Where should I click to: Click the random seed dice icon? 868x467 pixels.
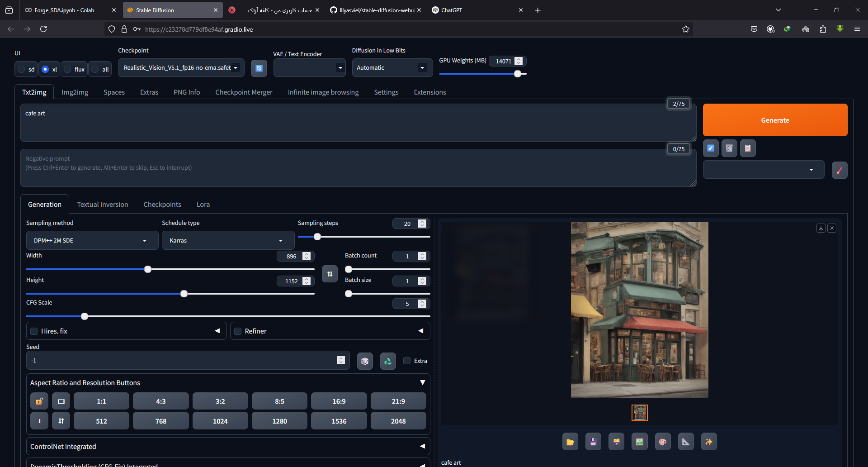coord(365,361)
